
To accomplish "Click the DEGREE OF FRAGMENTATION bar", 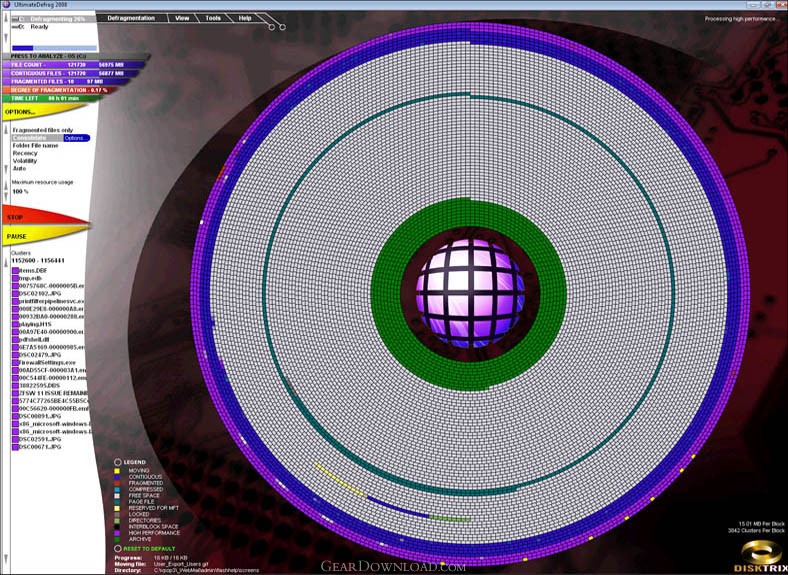I will (x=59, y=90).
